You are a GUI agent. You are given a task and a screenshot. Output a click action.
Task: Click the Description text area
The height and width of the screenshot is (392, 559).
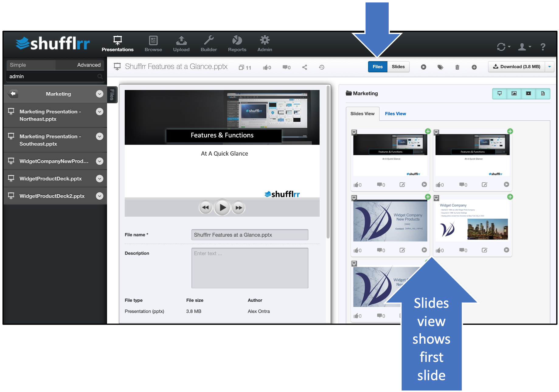pos(250,268)
